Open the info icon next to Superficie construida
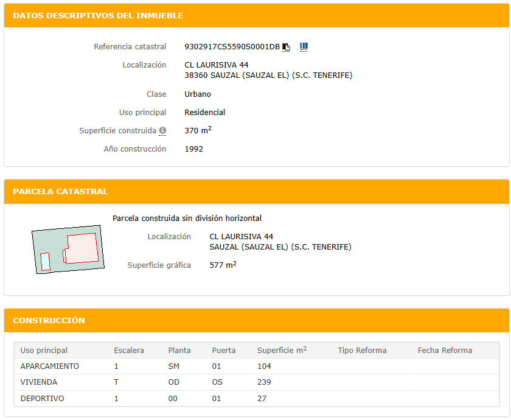Image resolution: width=511 pixels, height=420 pixels. (x=162, y=131)
